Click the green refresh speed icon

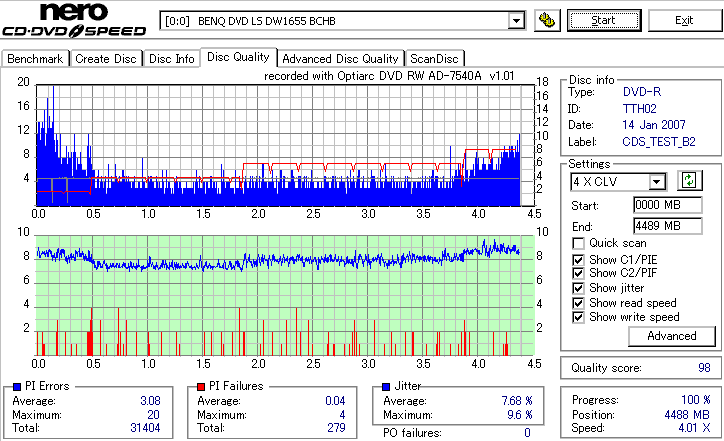click(689, 181)
